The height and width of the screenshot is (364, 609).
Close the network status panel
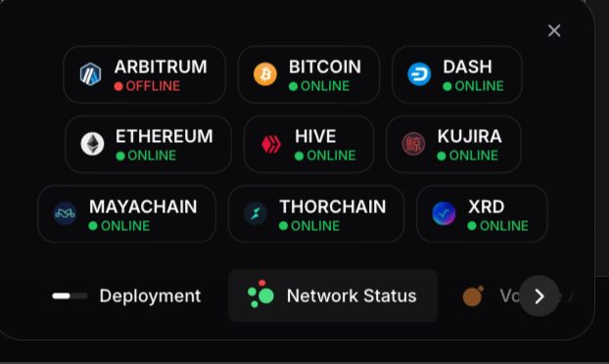(554, 30)
